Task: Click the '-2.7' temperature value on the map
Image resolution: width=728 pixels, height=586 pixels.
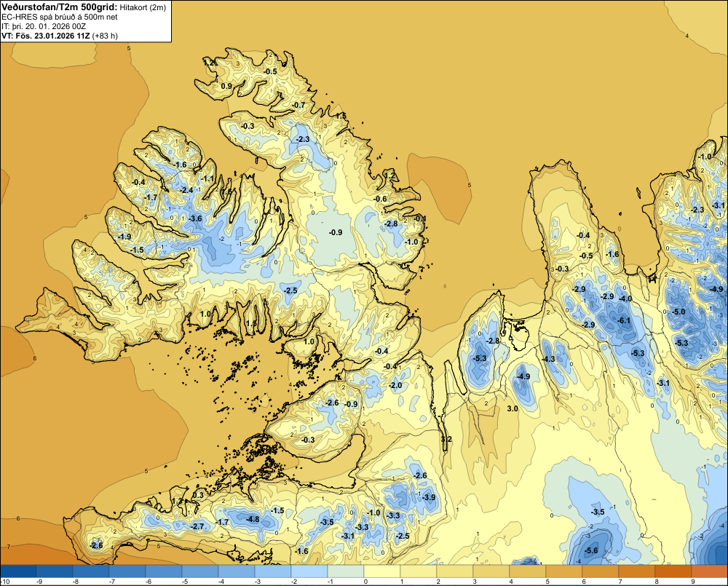Action: point(197,526)
